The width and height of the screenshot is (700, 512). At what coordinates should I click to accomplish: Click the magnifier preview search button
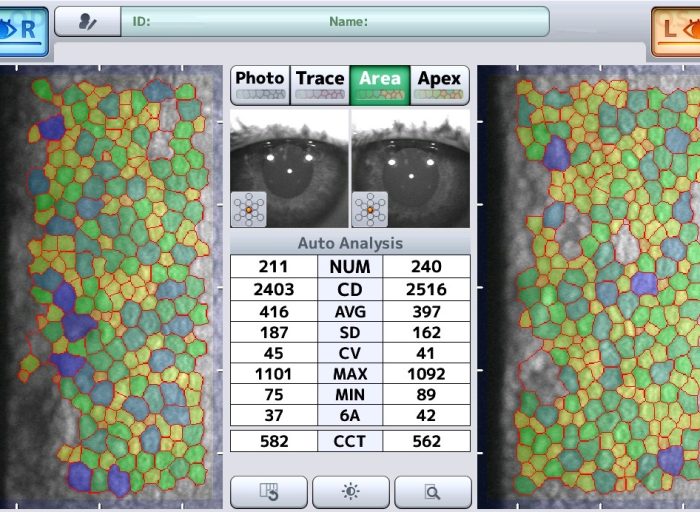pos(432,491)
